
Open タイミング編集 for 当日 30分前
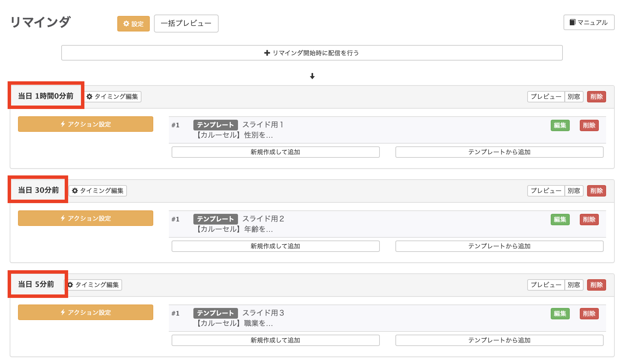[x=98, y=191]
